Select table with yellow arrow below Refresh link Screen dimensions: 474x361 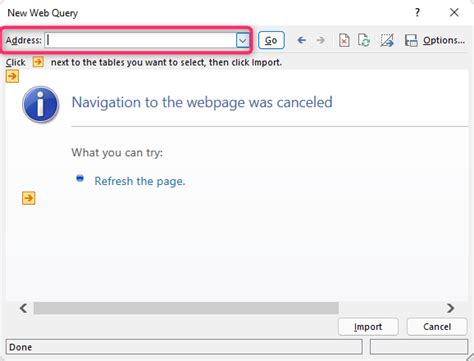pyautogui.click(x=29, y=198)
